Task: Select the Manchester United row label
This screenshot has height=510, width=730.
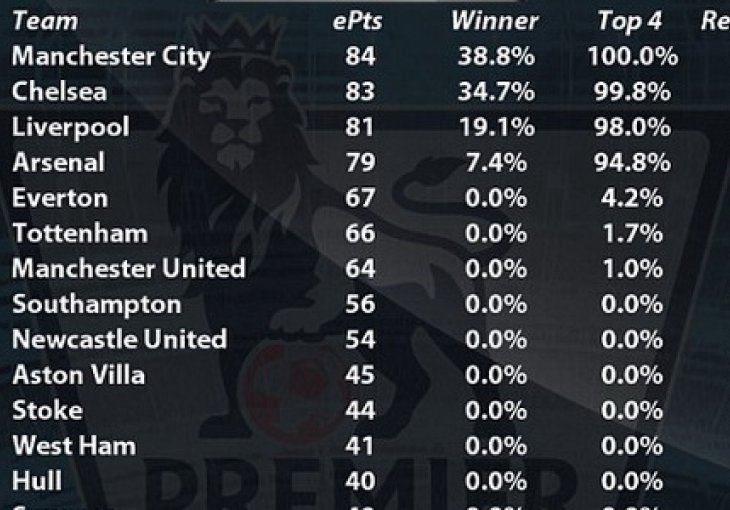Action: point(128,269)
